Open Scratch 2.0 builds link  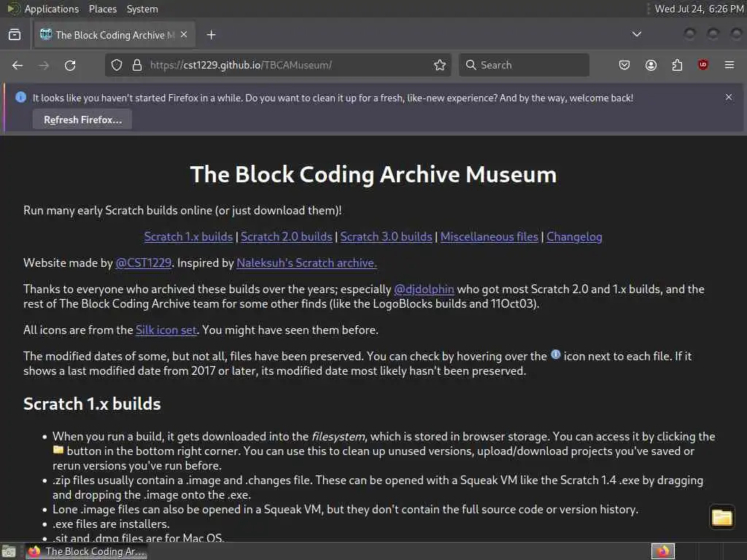[x=286, y=237]
